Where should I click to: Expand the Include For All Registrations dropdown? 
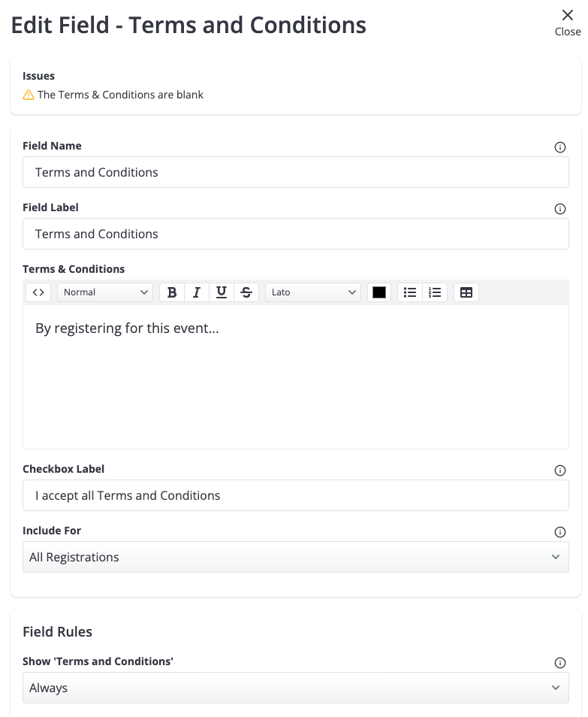point(296,557)
